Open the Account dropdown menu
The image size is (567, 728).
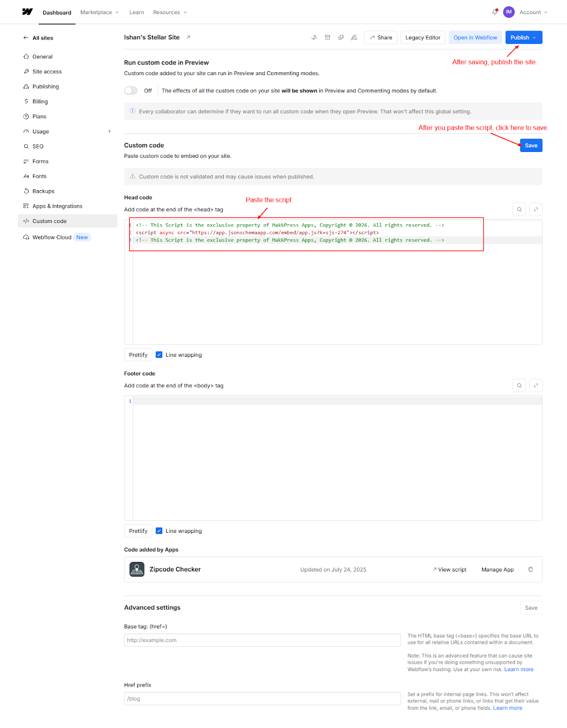pos(533,12)
